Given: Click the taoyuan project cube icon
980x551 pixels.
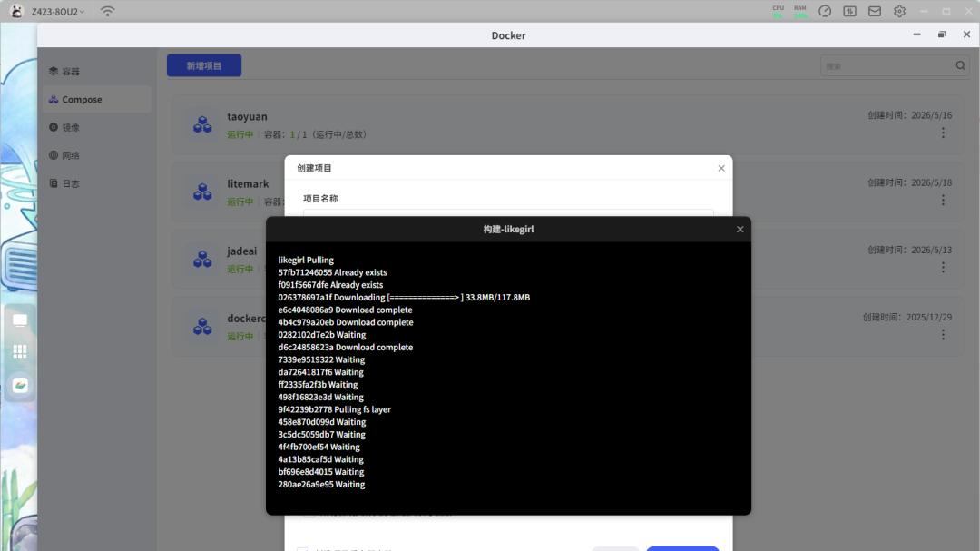Looking at the screenshot, I should click(202, 124).
